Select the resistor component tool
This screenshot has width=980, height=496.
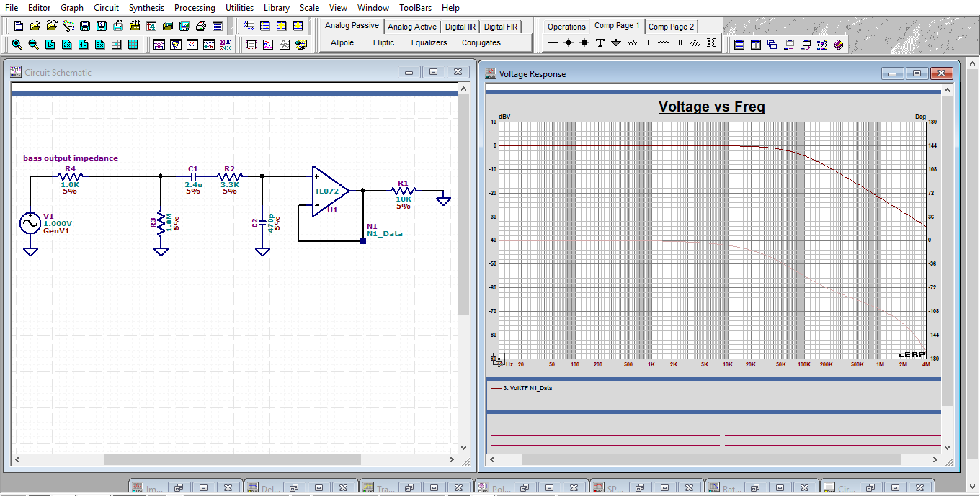[x=632, y=43]
